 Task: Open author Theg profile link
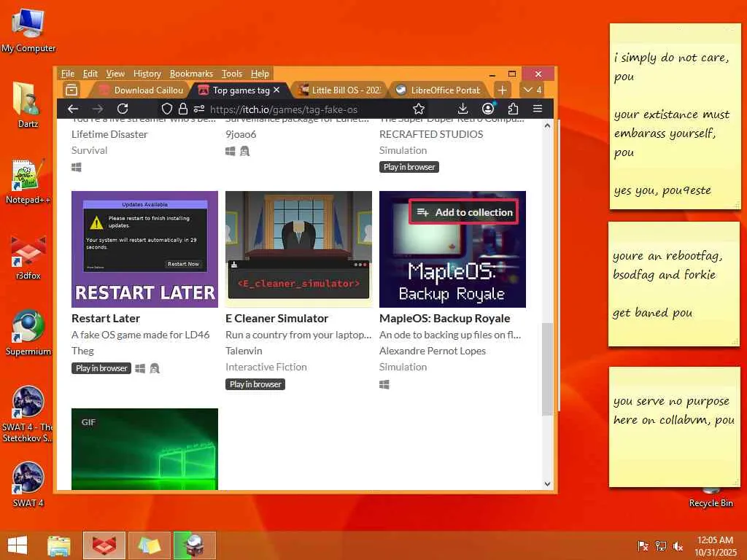(83, 351)
